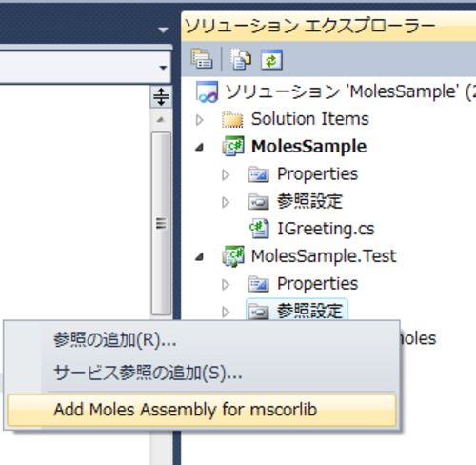
Task: Collapse the MolesSample.Test project node
Action: coord(200,256)
